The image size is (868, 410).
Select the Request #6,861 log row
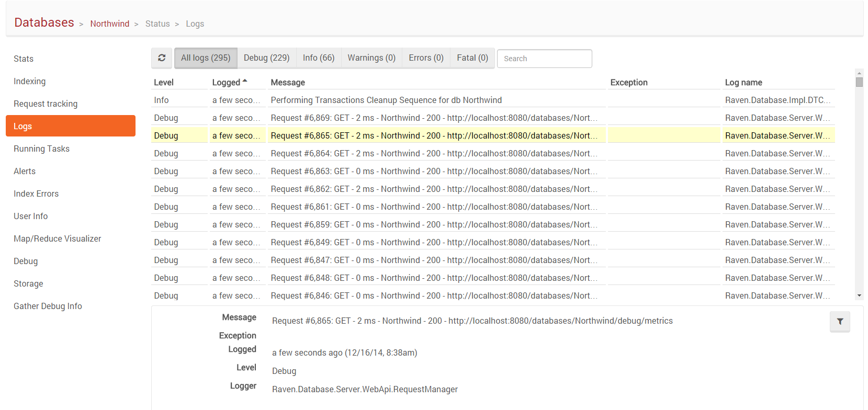point(493,207)
